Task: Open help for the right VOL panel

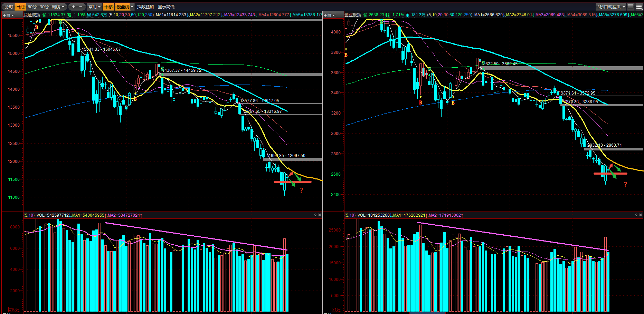Action: (636, 215)
